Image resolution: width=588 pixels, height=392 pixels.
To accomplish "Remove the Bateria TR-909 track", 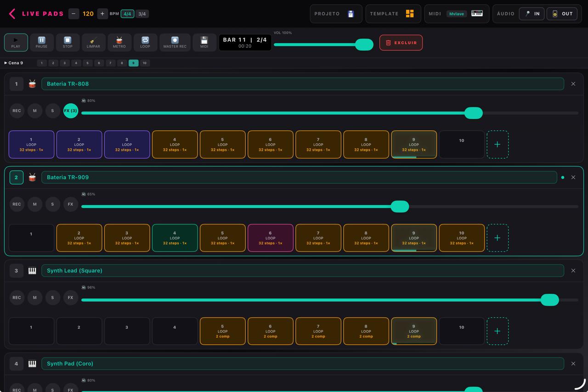I will coord(573,177).
